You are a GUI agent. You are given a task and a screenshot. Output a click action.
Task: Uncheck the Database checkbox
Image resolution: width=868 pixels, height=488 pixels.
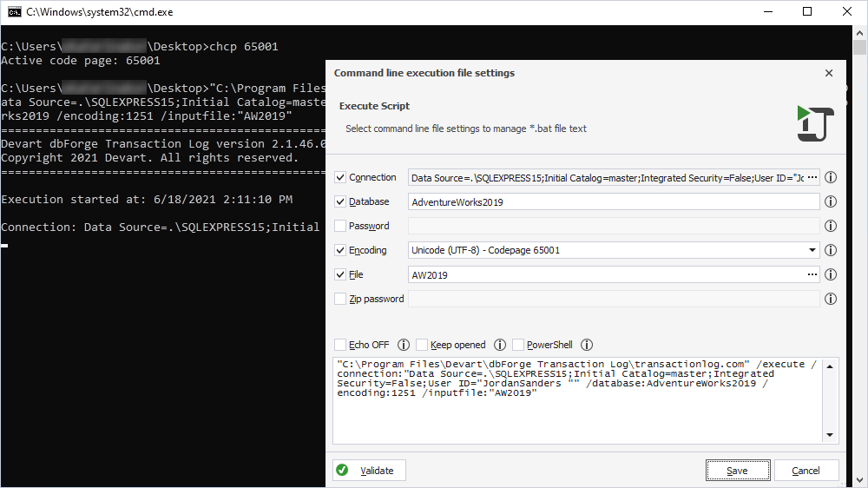pos(340,201)
